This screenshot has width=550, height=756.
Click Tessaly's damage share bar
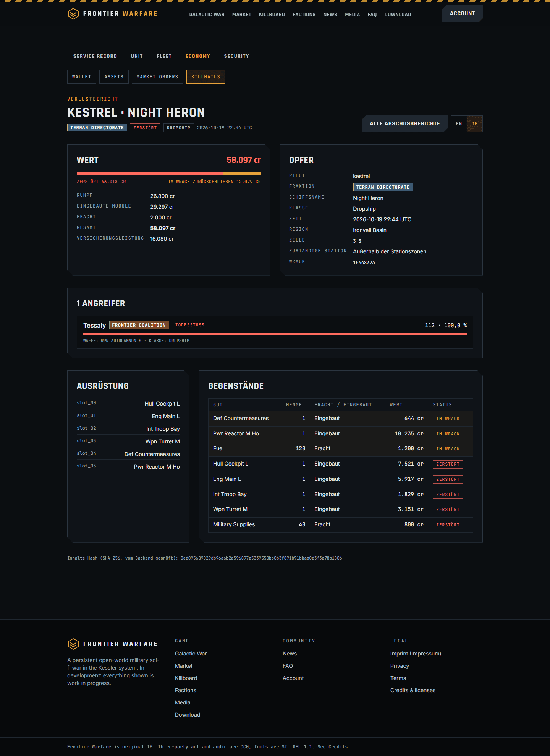pos(275,334)
